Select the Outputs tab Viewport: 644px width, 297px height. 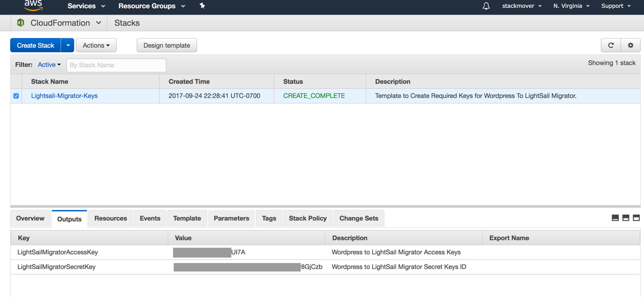click(69, 219)
